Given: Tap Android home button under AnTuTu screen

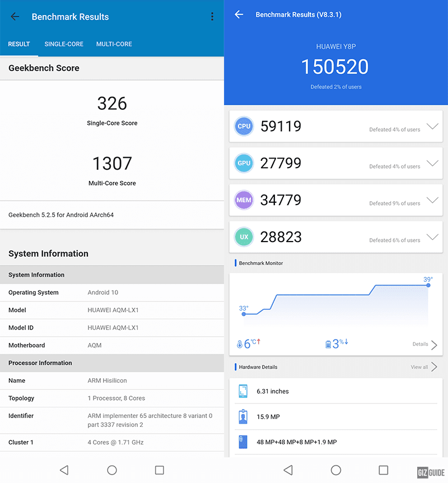Looking at the screenshot, I should click(335, 470).
